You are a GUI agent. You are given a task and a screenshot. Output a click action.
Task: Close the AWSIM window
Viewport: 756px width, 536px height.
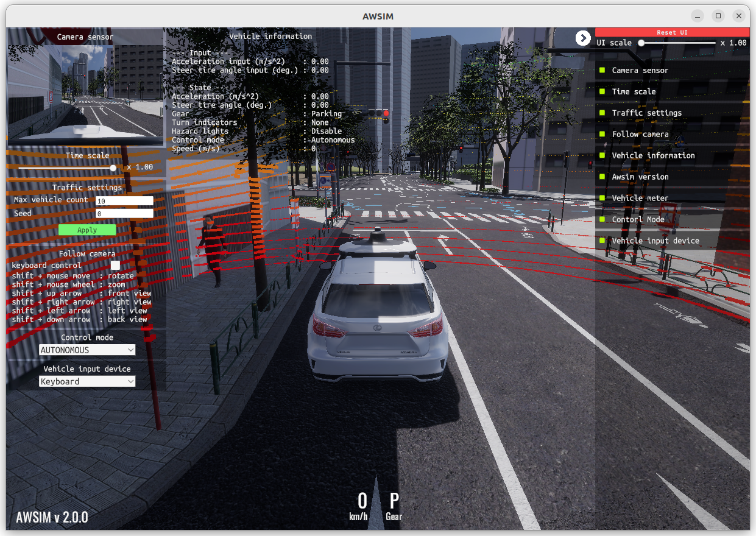740,16
